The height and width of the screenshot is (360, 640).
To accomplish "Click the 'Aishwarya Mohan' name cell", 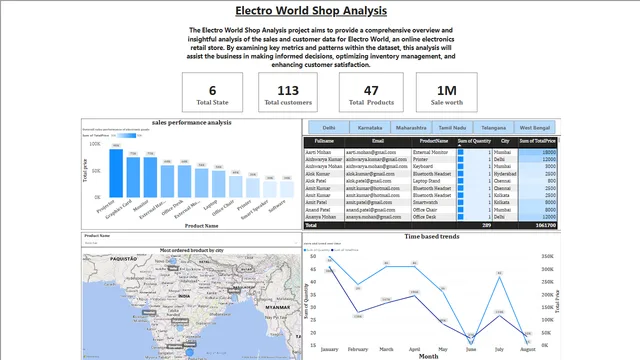I will (324, 167).
